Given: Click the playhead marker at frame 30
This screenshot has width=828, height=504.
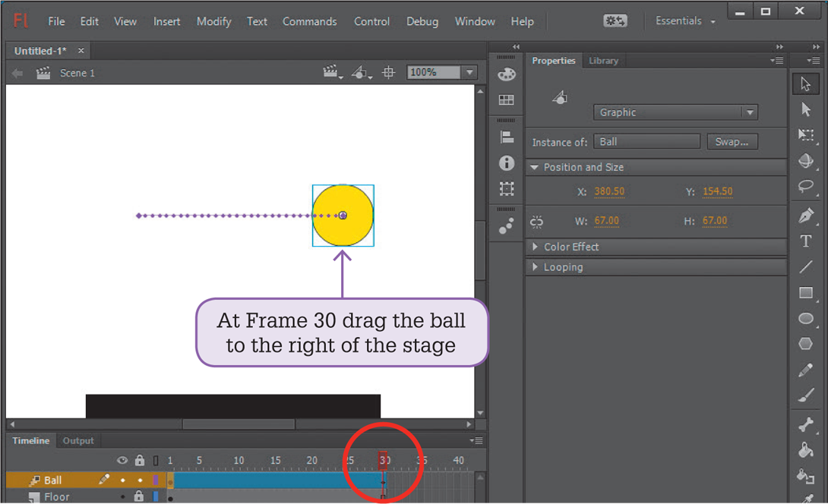Looking at the screenshot, I should 383,460.
